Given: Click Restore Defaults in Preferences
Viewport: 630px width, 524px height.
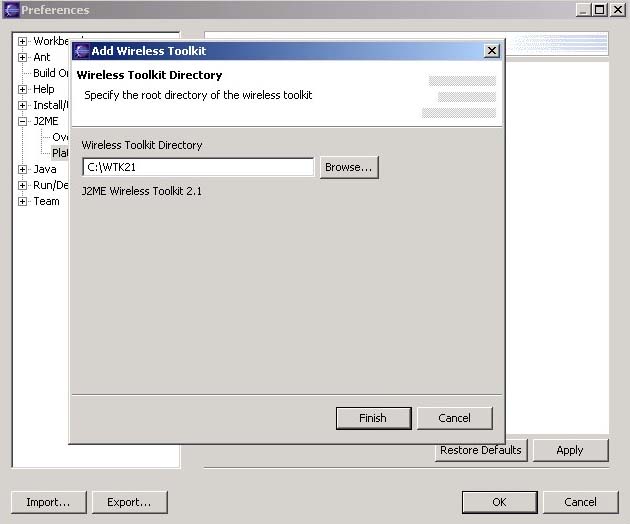Looking at the screenshot, I should point(481,450).
